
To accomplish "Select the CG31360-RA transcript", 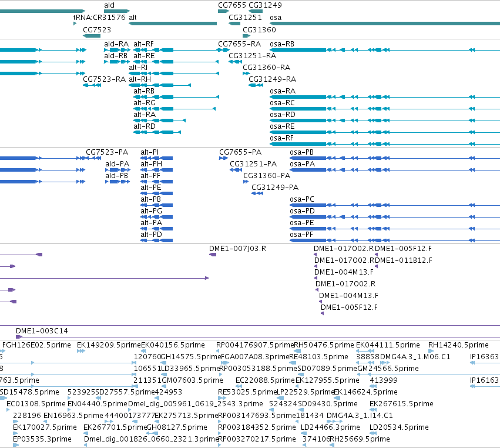I will [x=246, y=73].
